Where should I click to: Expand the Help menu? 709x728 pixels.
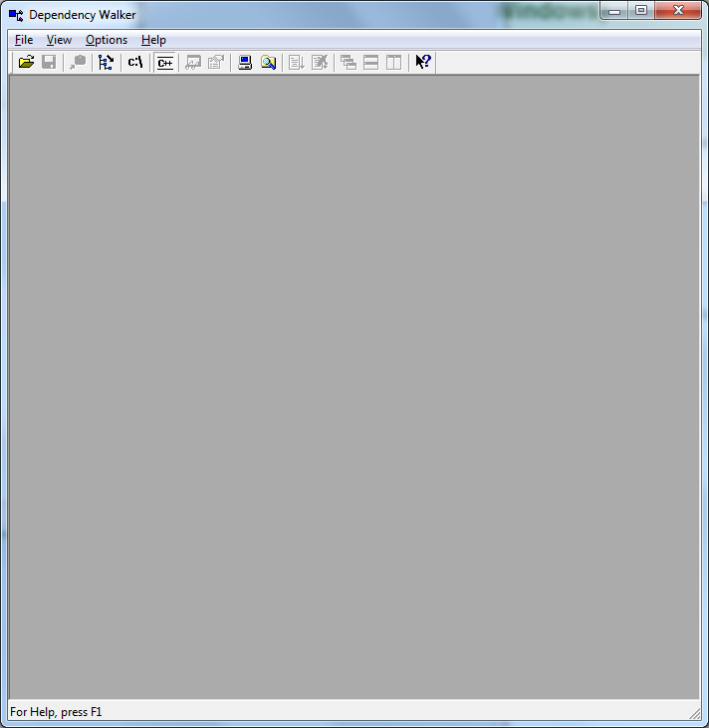(153, 40)
